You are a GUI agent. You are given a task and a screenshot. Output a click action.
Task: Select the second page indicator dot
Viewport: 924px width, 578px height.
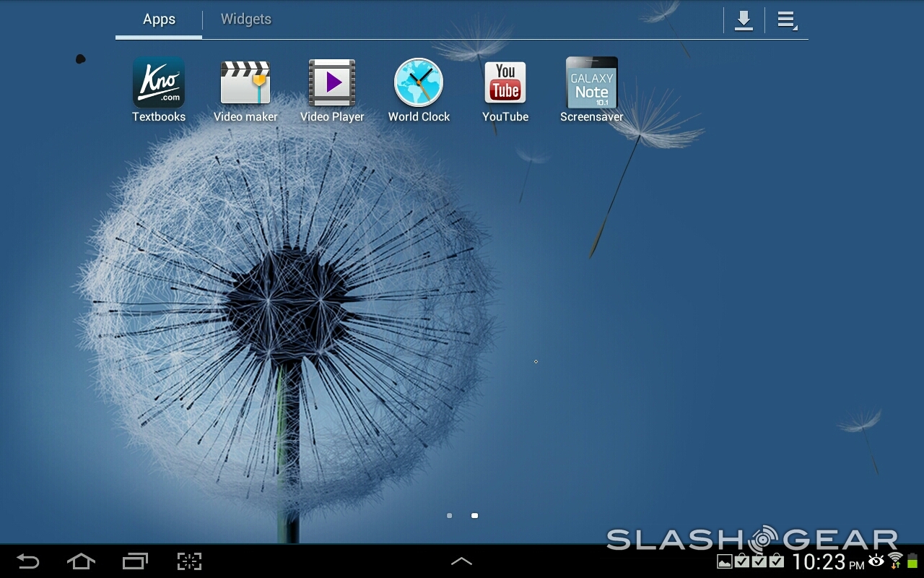click(x=474, y=516)
